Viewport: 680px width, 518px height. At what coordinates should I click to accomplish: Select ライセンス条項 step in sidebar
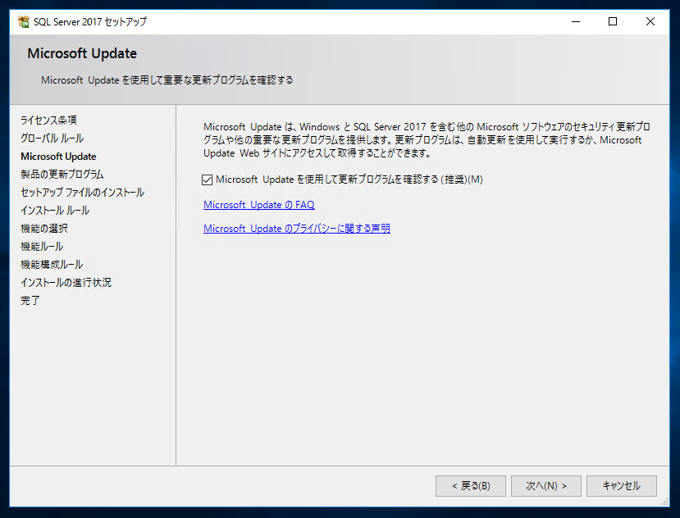point(49,120)
